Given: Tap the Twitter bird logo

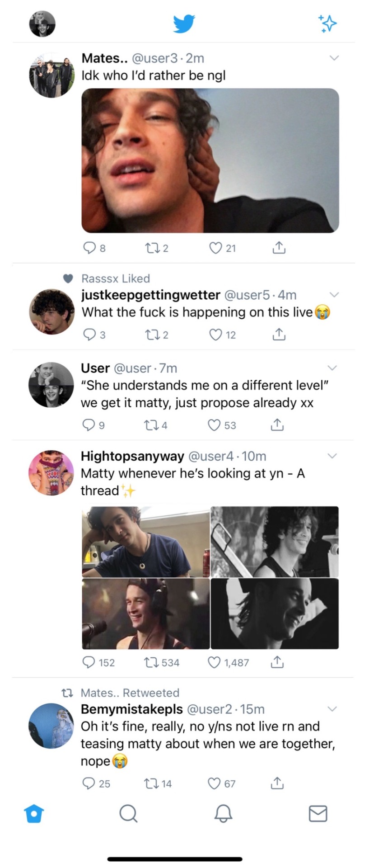Looking at the screenshot, I should 184,24.
